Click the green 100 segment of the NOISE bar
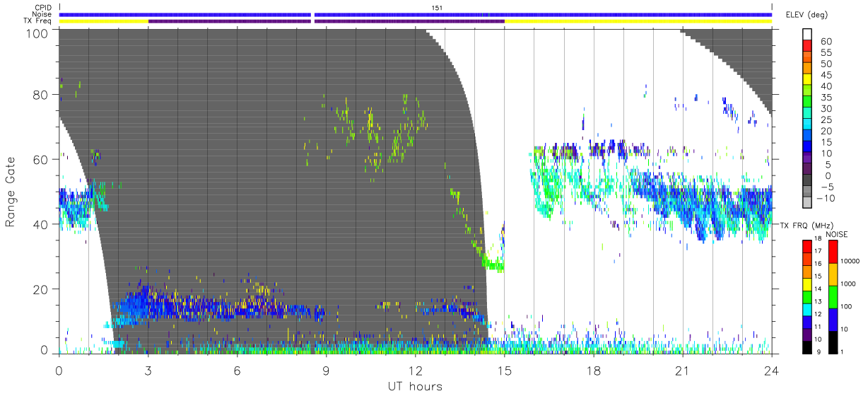 [833, 297]
